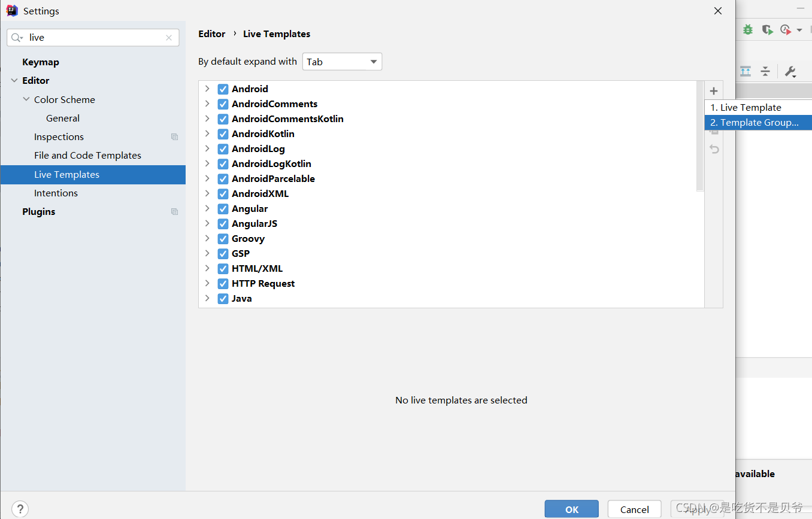Click the wrench settings icon in main window
The image size is (812, 519).
pyautogui.click(x=790, y=72)
